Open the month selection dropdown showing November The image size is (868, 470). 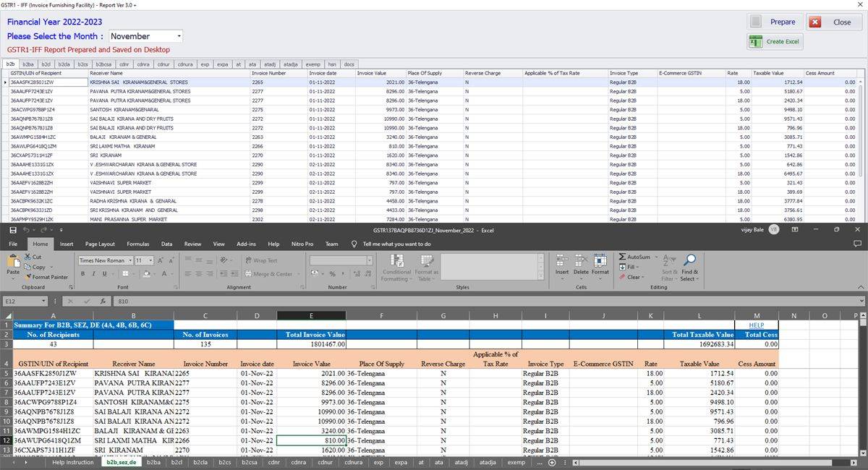click(x=179, y=36)
